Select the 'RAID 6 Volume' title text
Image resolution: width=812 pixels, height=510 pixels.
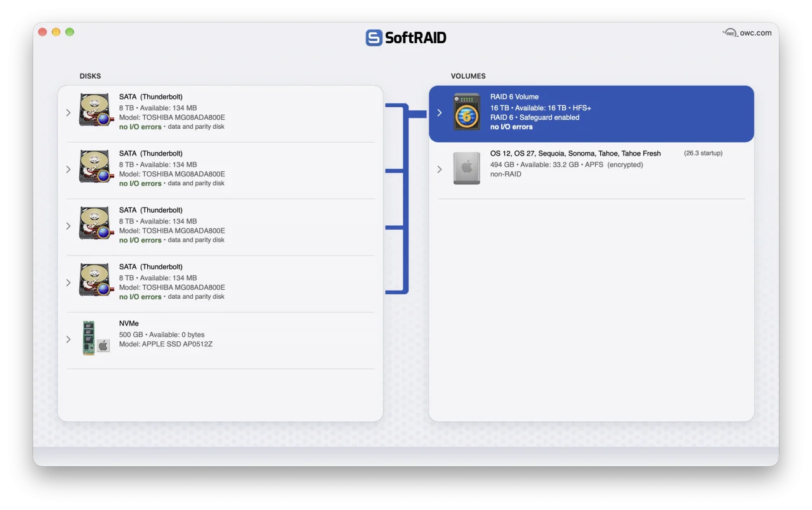pos(514,97)
